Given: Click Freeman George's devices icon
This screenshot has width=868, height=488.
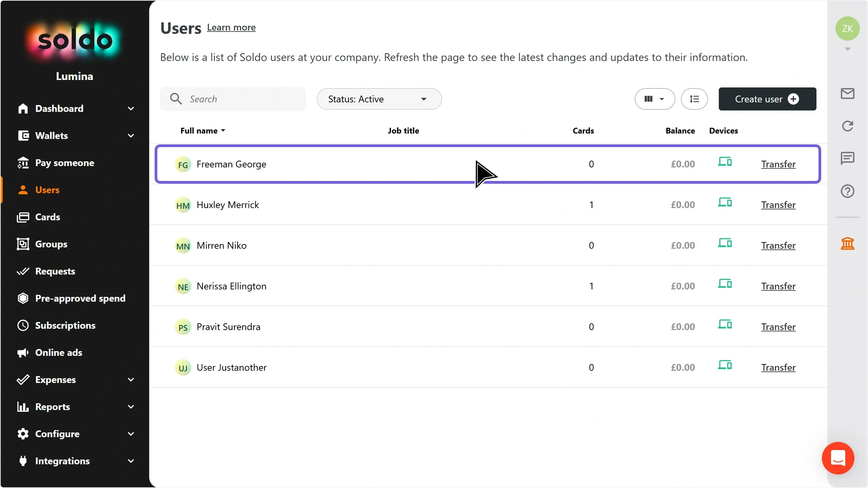Looking at the screenshot, I should [725, 162].
